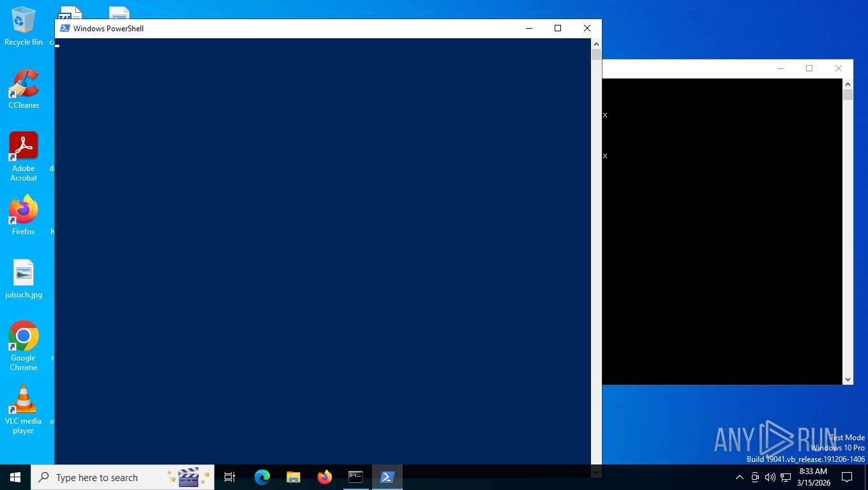Viewport: 868px width, 490px height.
Task: Click the search highlights clapperboard image
Action: (x=188, y=477)
